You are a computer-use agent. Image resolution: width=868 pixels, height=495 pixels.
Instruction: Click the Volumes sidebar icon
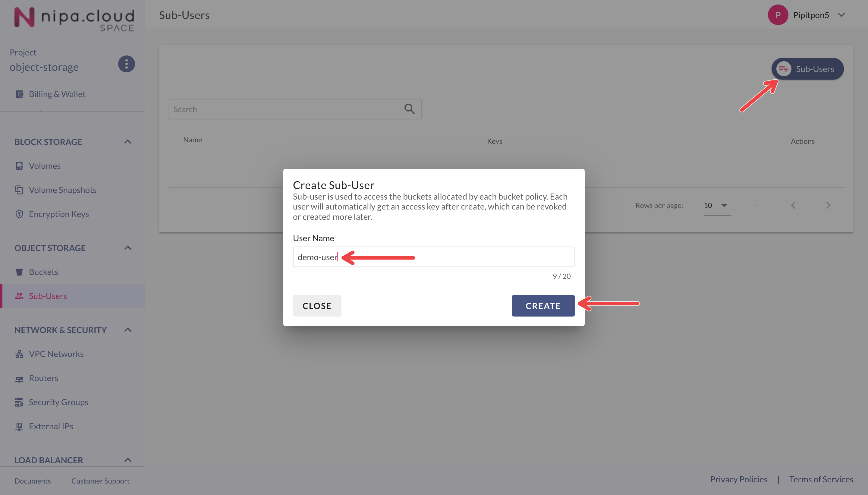[19, 166]
